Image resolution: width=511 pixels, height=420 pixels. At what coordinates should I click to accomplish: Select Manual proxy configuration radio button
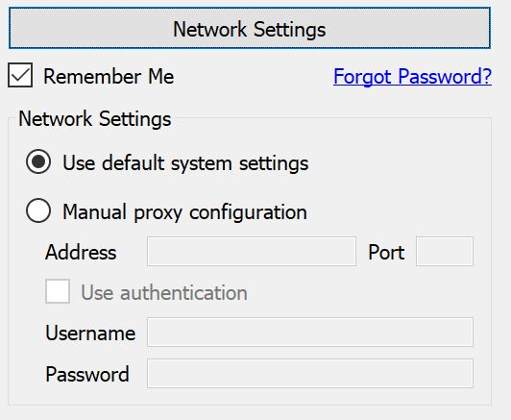38,210
